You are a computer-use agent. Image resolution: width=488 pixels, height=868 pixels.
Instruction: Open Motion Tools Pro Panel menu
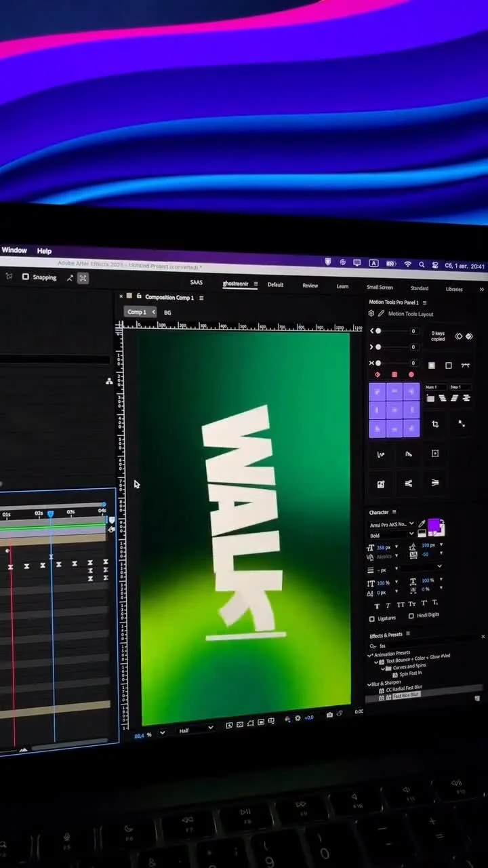point(426,302)
